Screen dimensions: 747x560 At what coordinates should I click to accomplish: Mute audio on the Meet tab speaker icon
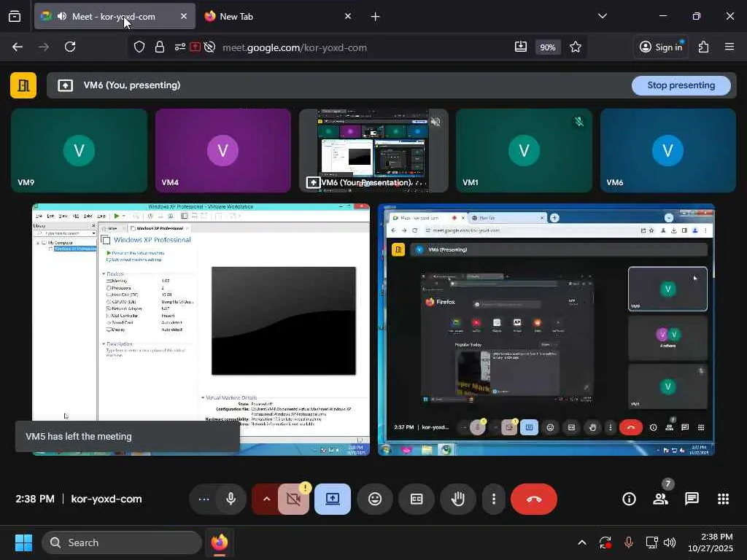(62, 16)
